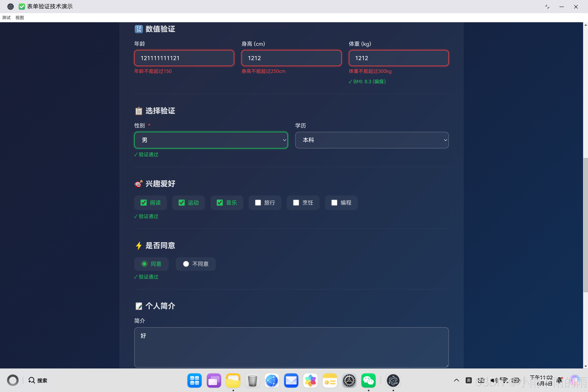This screenshot has width=588, height=392.
Task: Uncheck the 音乐 checkbox
Action: tap(220, 202)
